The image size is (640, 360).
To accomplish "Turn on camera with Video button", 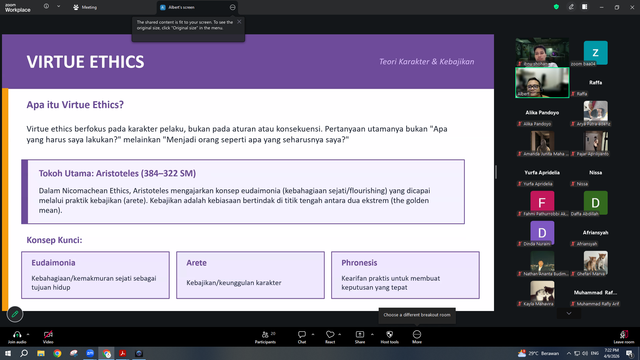I will click(x=48, y=337).
